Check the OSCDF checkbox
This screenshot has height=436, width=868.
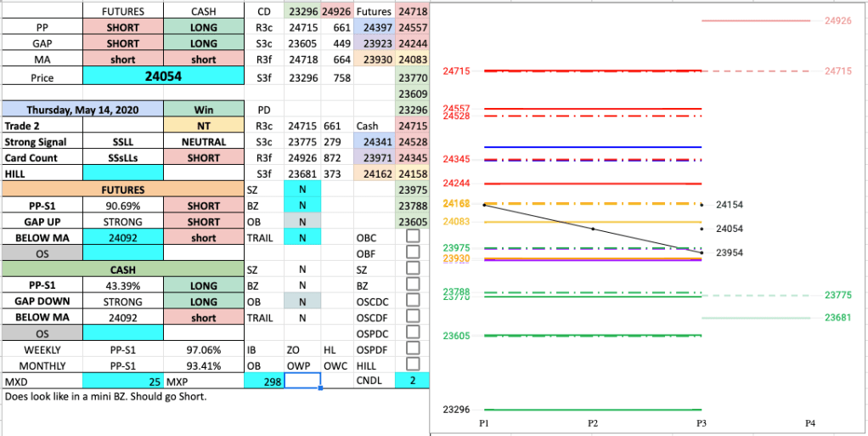(x=412, y=317)
